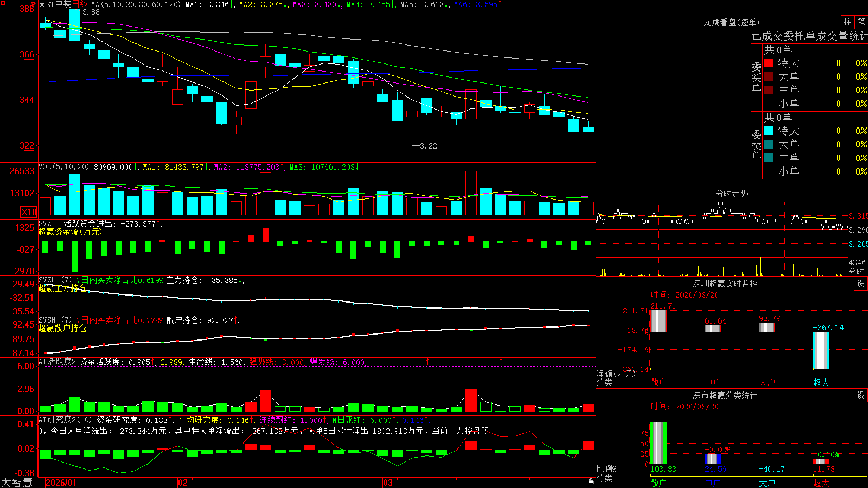Click the teal 大单 sell-order swatch
This screenshot has height=488, width=868.
pos(768,144)
